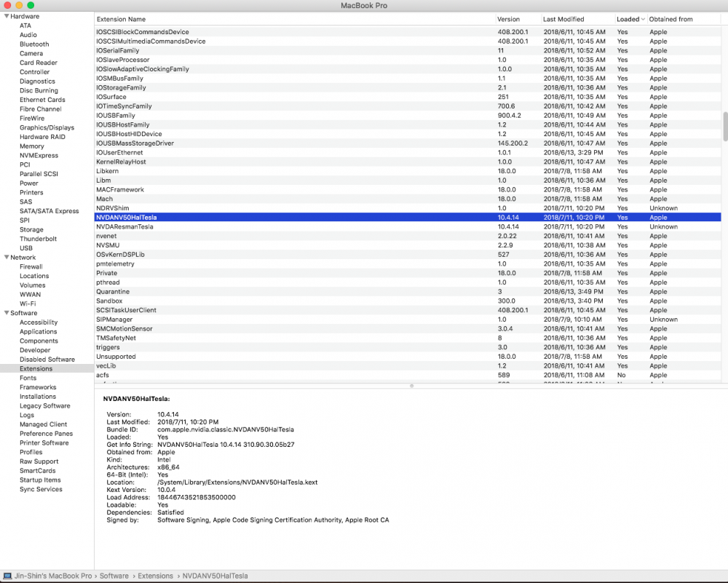The height and width of the screenshot is (583, 728).
Task: Open Power information
Action: click(x=29, y=183)
